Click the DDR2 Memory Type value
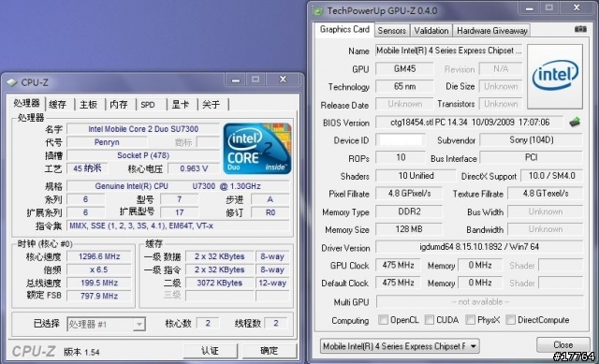Screen dimensions: 599x364 [x=409, y=211]
